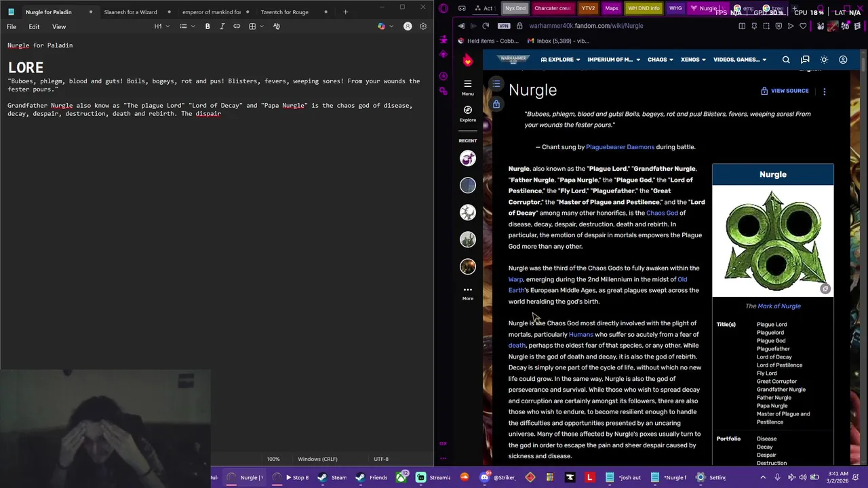Toggle the lock icon below table of contents

pyautogui.click(x=496, y=104)
